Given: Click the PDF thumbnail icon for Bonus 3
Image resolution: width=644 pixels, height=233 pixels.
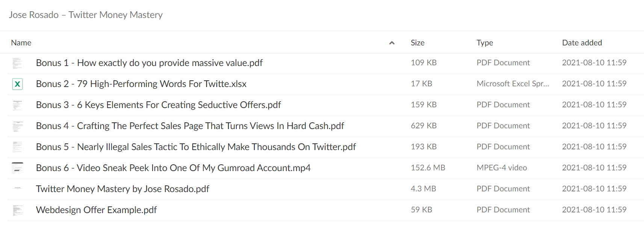Looking at the screenshot, I should pos(17,105).
